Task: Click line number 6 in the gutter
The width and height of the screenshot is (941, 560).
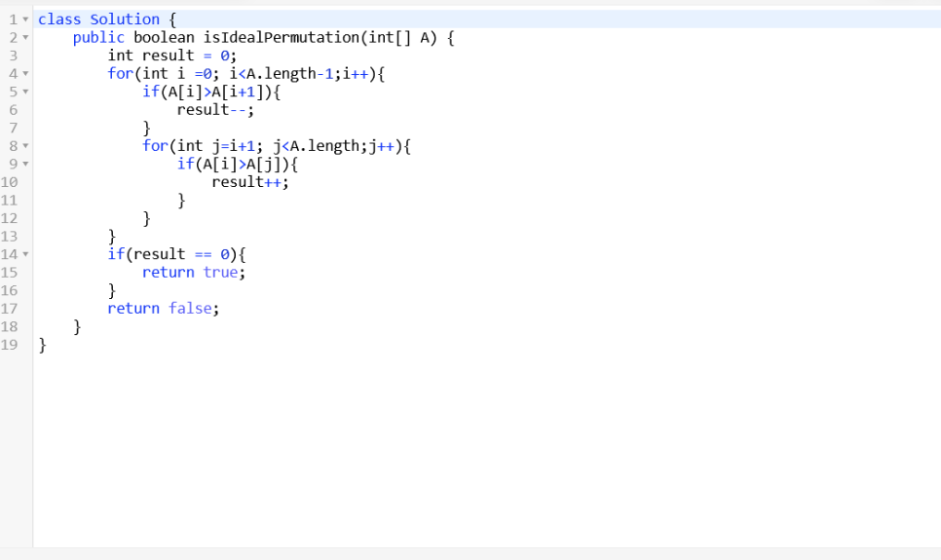Action: pos(14,110)
